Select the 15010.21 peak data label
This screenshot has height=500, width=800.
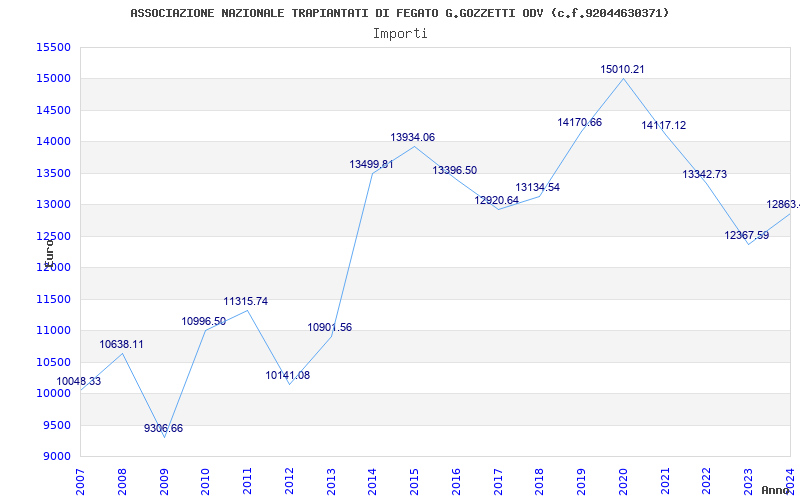click(622, 69)
